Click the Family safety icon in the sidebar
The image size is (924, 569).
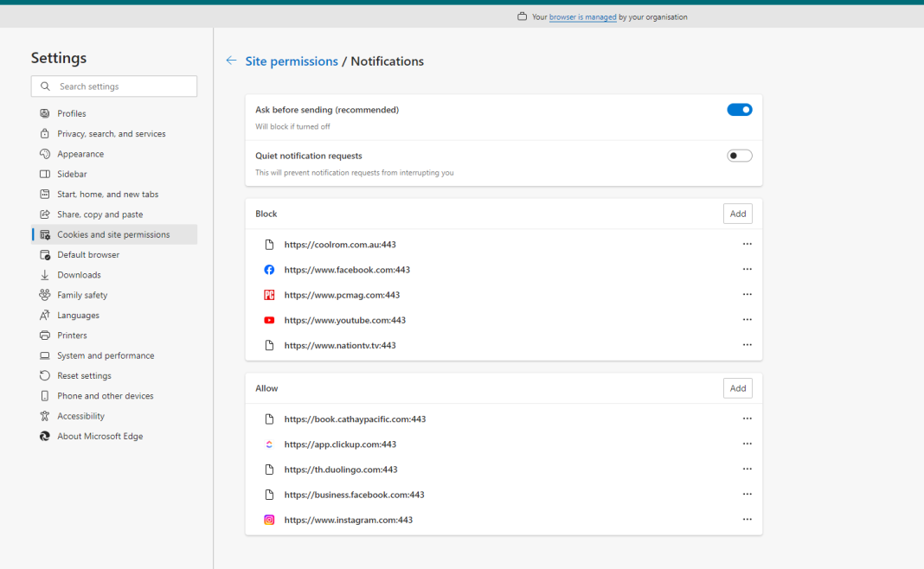pyautogui.click(x=44, y=294)
